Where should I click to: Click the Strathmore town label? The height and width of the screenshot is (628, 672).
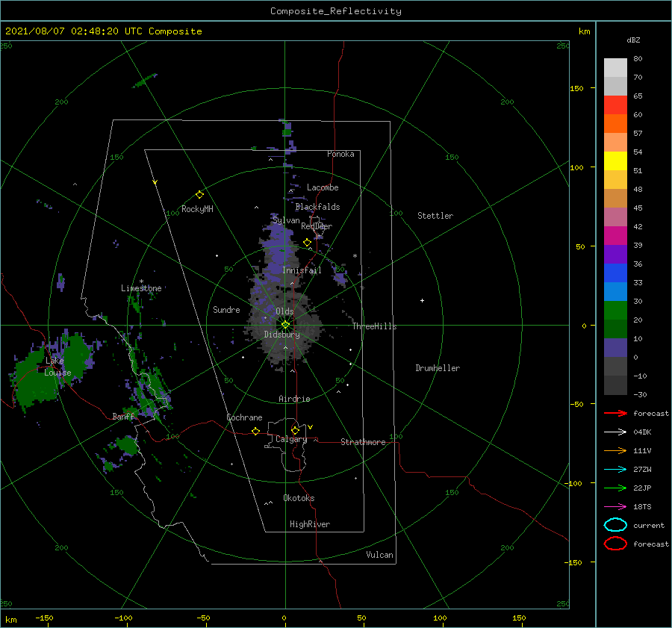363,442
